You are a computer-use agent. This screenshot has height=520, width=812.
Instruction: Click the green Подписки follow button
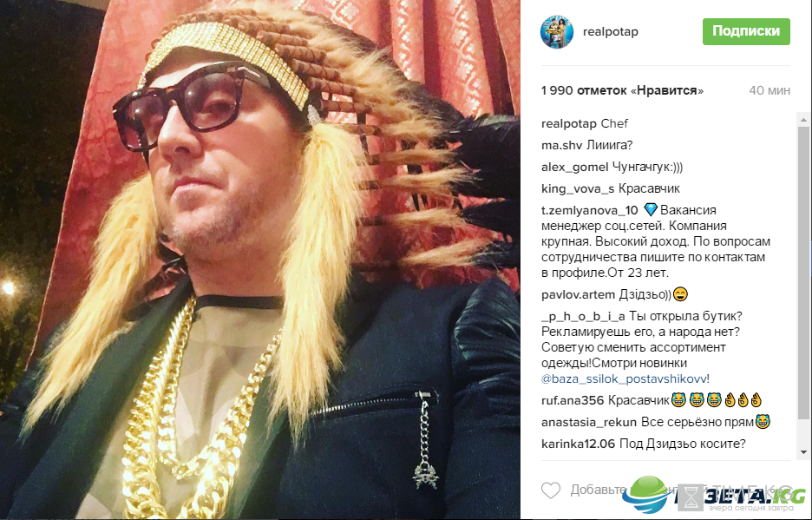(x=746, y=31)
